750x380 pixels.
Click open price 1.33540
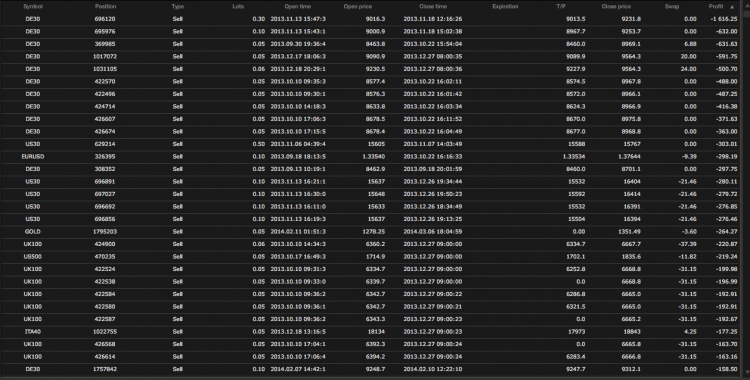coord(374,156)
